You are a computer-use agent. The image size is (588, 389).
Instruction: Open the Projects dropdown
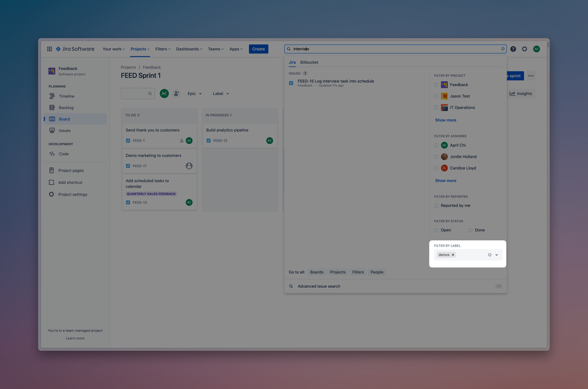click(x=140, y=49)
